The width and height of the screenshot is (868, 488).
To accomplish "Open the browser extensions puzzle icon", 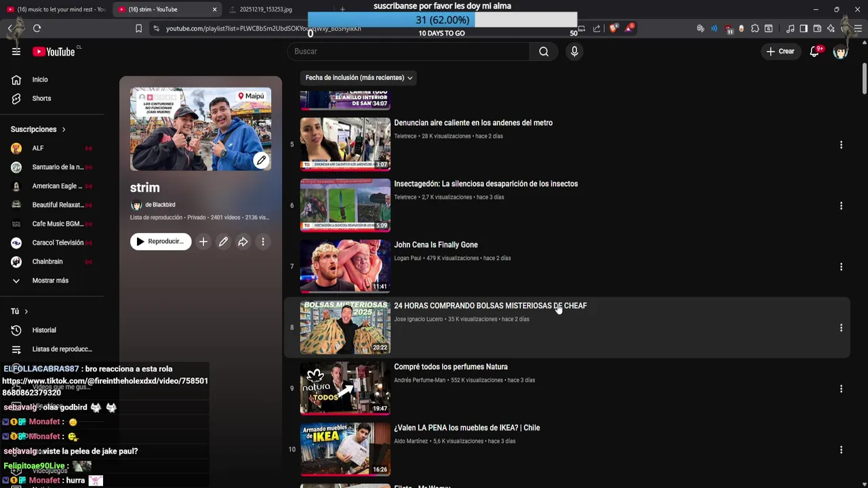I will (x=755, y=28).
